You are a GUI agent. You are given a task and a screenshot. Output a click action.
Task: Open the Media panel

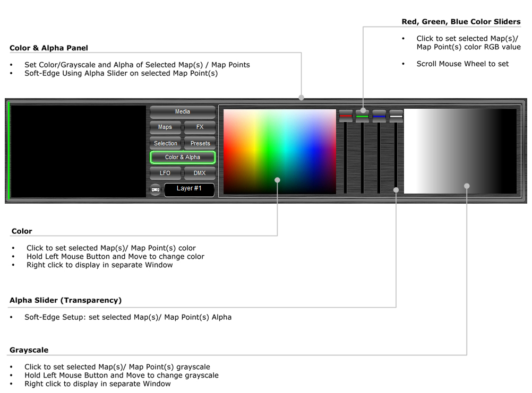tap(182, 112)
